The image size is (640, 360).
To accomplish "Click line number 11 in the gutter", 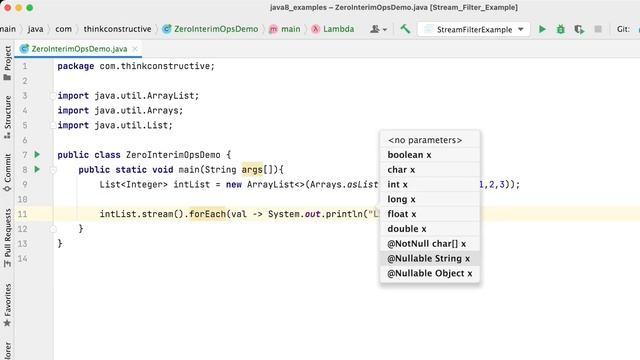I will pos(22,214).
